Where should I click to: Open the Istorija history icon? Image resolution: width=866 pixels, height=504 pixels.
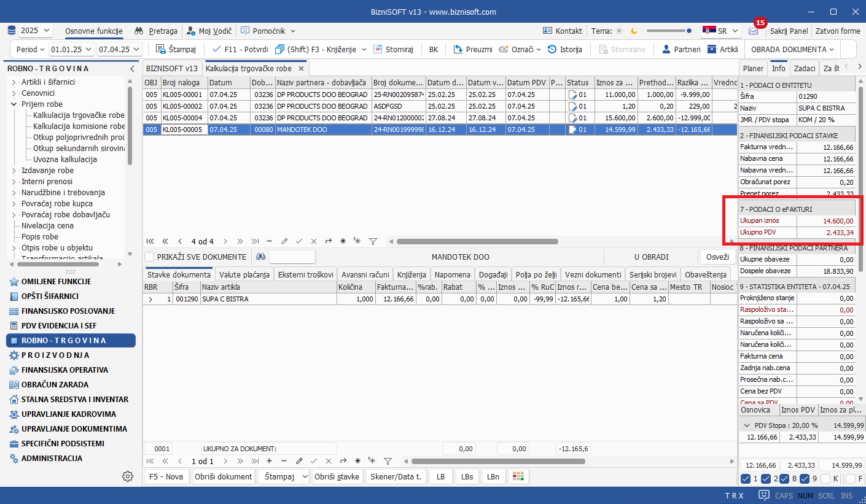(x=552, y=49)
